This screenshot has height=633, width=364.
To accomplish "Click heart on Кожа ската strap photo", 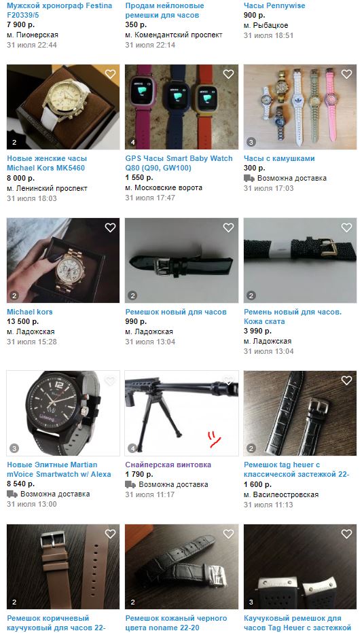I will click(346, 228).
